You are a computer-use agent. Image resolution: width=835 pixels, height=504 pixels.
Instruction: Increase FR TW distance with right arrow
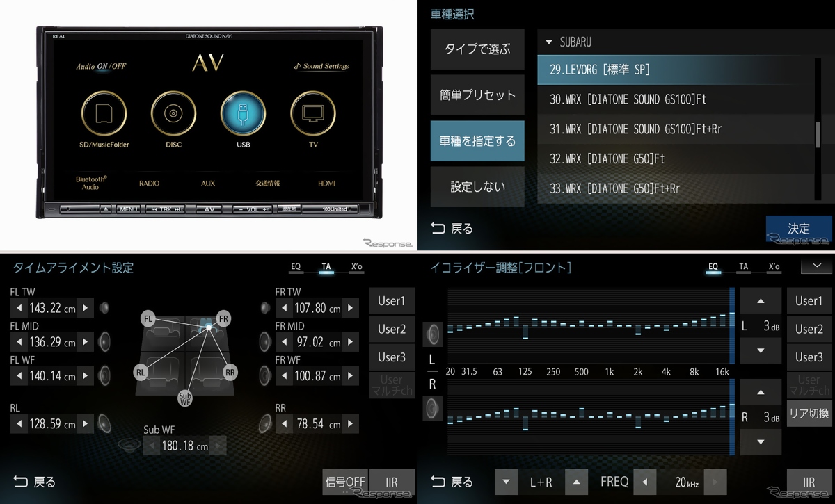tap(351, 307)
